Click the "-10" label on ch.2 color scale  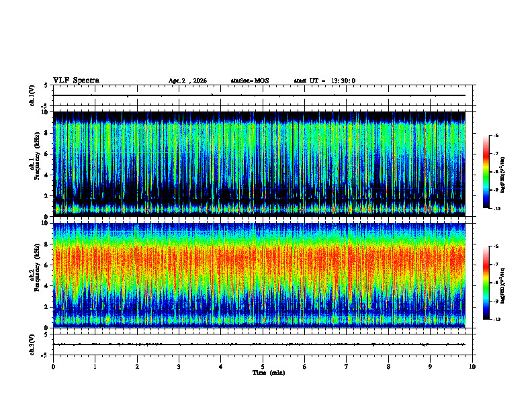tap(496, 320)
